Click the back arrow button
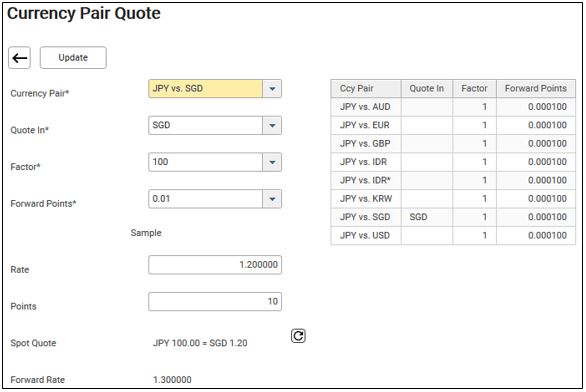586x392 pixels. (x=19, y=58)
